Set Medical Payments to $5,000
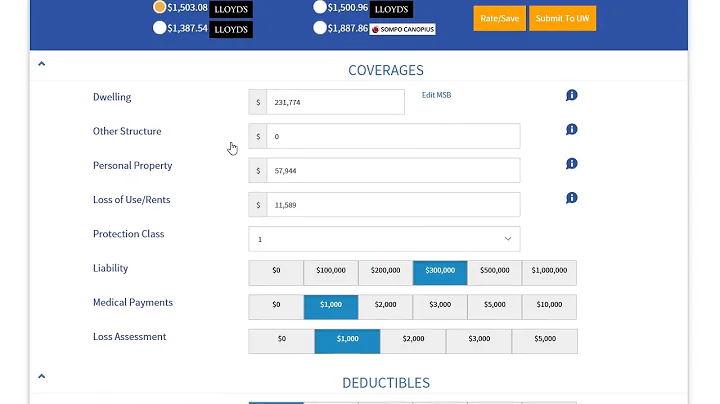 495,307
